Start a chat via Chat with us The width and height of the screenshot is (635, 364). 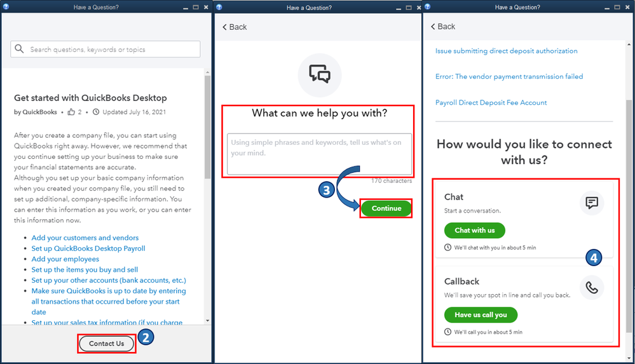pos(475,231)
